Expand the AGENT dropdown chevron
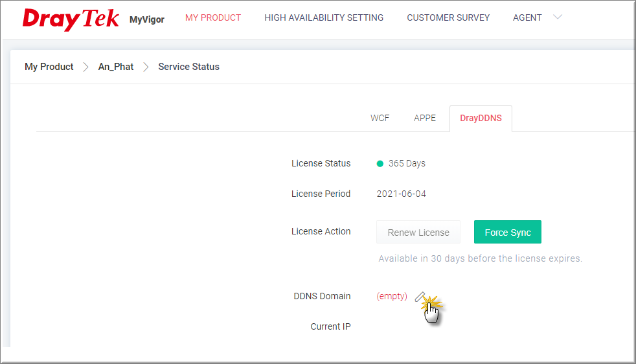This screenshot has height=364, width=636. pos(557,17)
